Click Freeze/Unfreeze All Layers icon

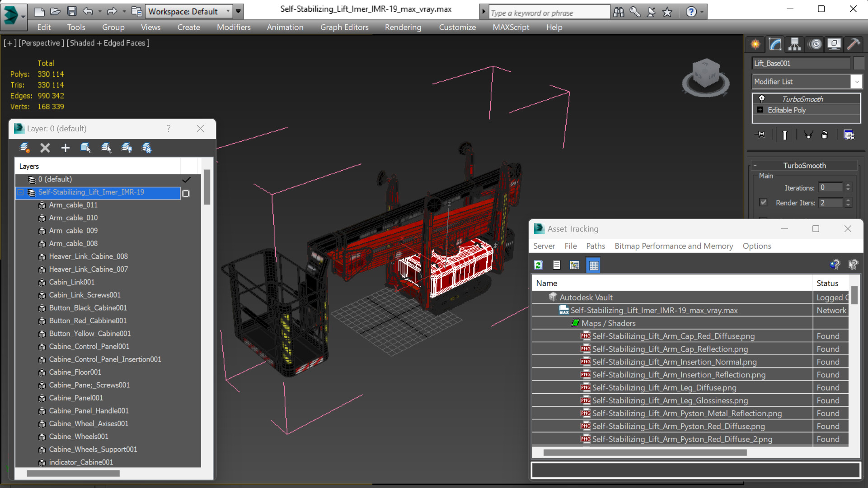pyautogui.click(x=147, y=148)
